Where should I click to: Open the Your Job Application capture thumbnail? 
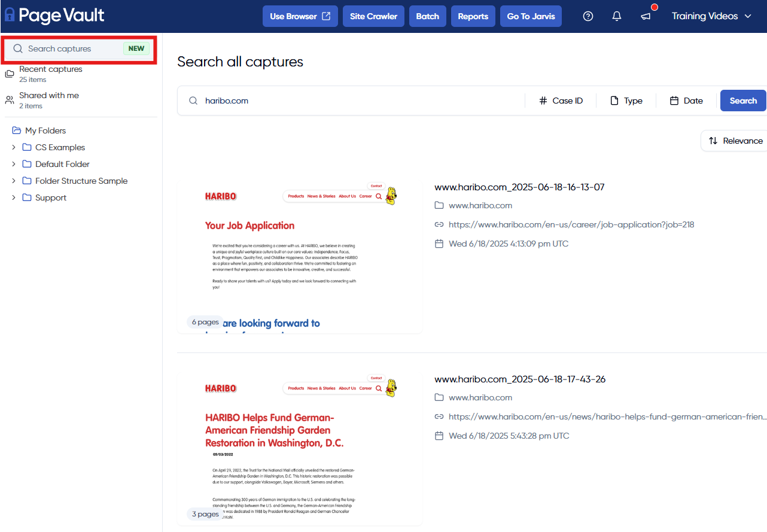click(x=300, y=256)
